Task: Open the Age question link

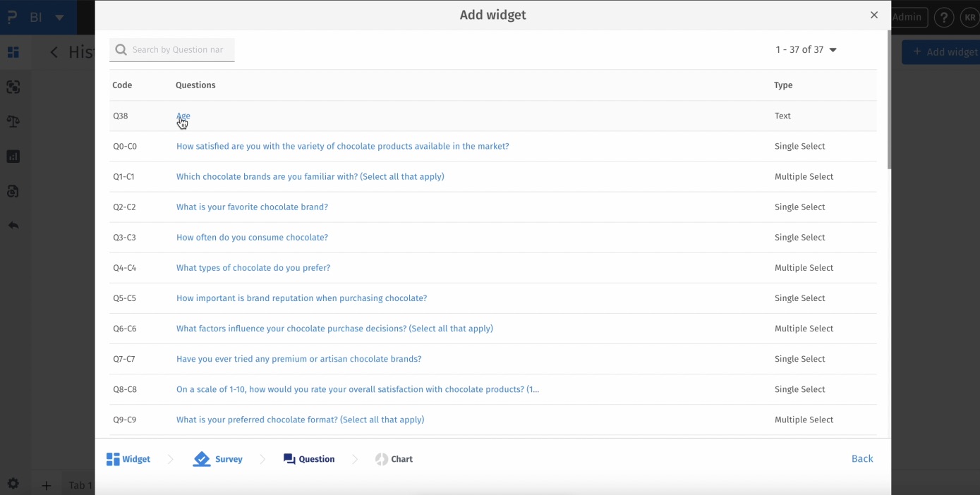Action: 183,116
